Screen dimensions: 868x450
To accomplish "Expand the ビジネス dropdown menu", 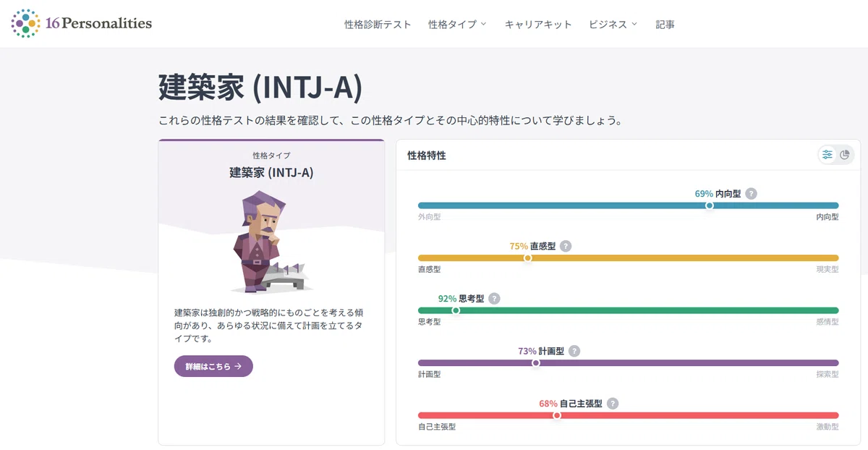I will 613,24.
